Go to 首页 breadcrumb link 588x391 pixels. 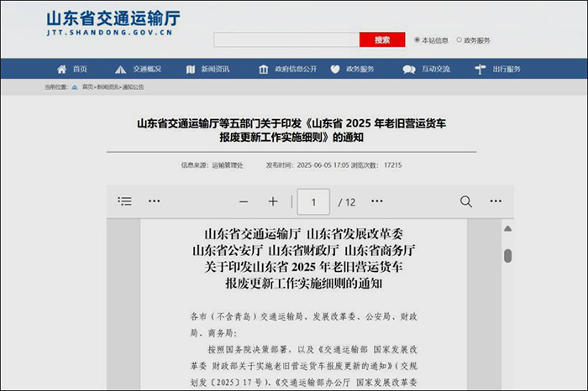tap(87, 87)
